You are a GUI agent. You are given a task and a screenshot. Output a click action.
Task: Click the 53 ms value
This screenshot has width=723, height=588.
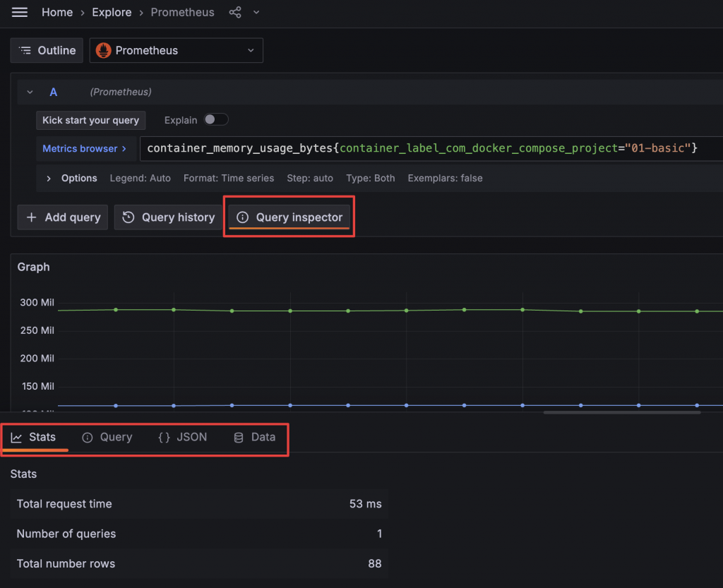365,504
